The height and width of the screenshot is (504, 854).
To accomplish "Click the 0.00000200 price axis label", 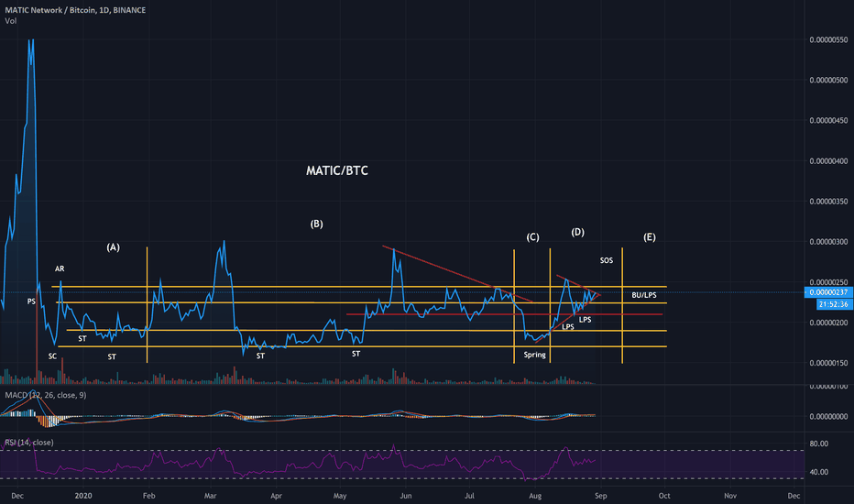I will coord(828,323).
